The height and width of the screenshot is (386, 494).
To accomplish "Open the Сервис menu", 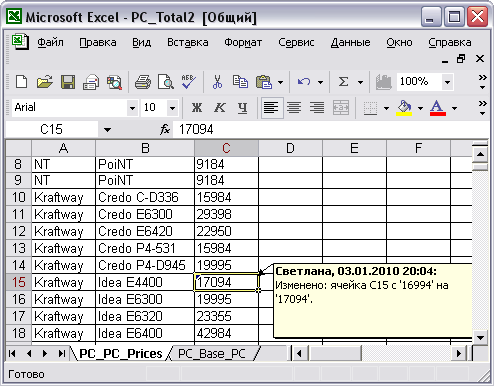I will (296, 42).
